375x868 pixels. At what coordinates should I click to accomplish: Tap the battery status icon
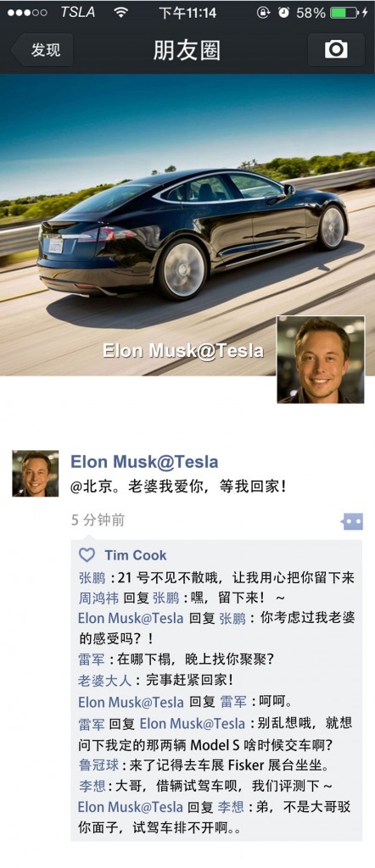pos(344,13)
